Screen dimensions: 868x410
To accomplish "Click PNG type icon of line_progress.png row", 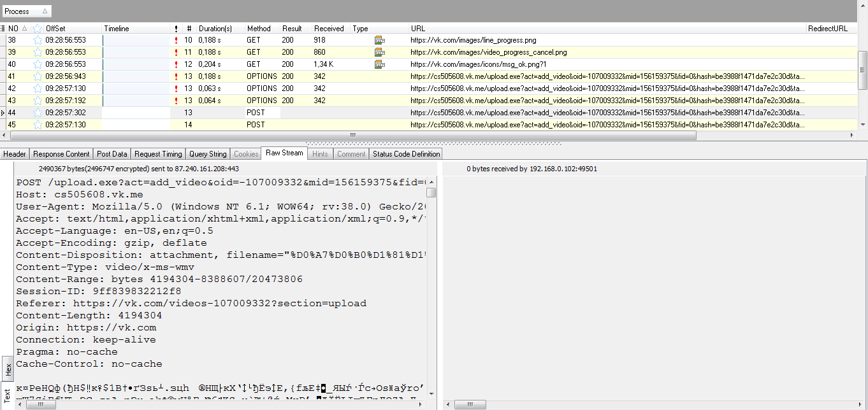I will pyautogui.click(x=380, y=40).
